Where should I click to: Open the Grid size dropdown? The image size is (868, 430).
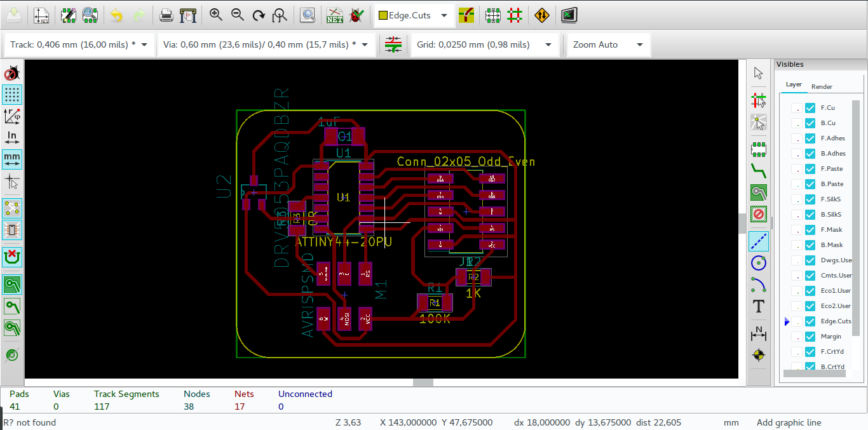[548, 44]
